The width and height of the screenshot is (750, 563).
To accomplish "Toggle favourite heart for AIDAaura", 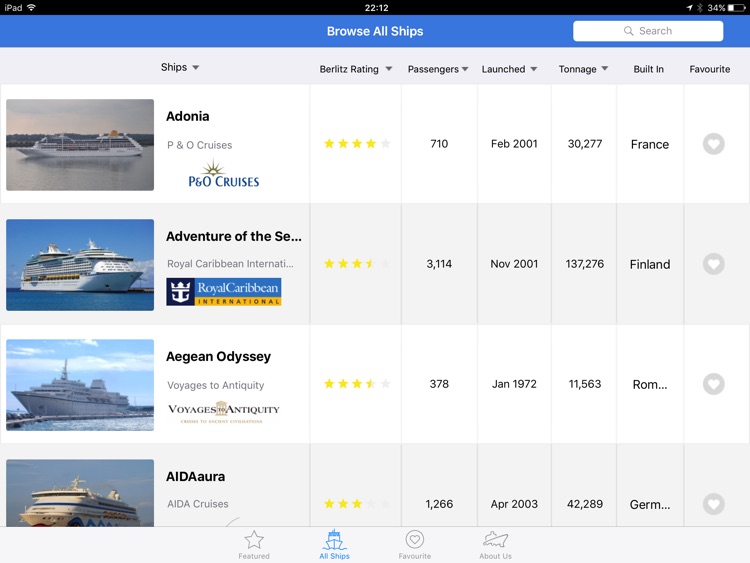I will click(x=713, y=504).
